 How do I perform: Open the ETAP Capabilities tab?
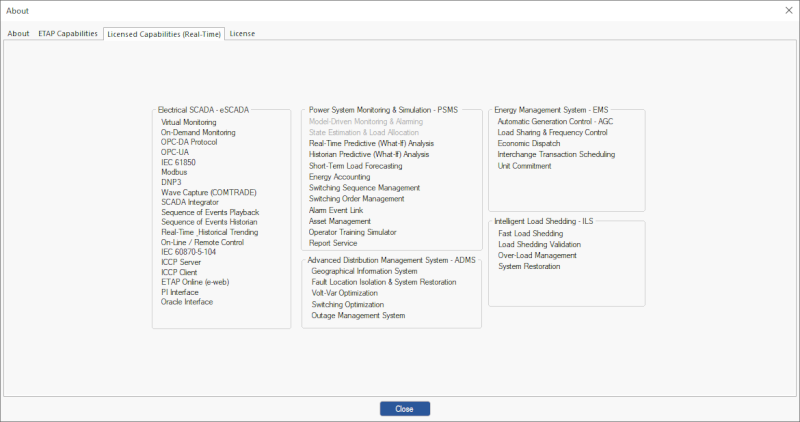68,34
